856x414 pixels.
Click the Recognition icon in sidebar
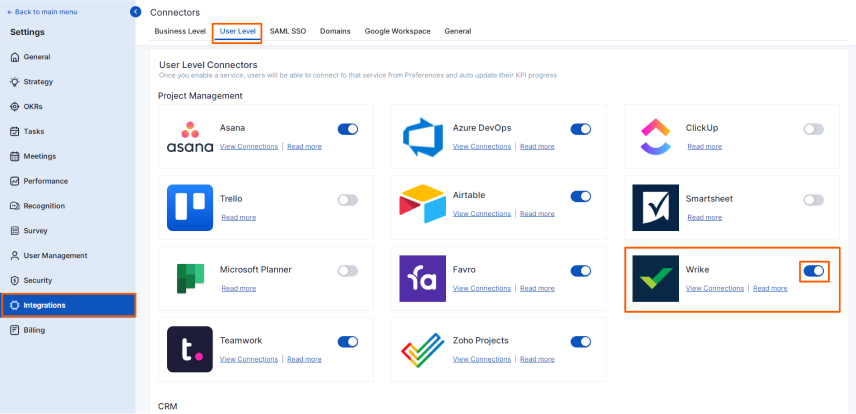[x=15, y=206]
